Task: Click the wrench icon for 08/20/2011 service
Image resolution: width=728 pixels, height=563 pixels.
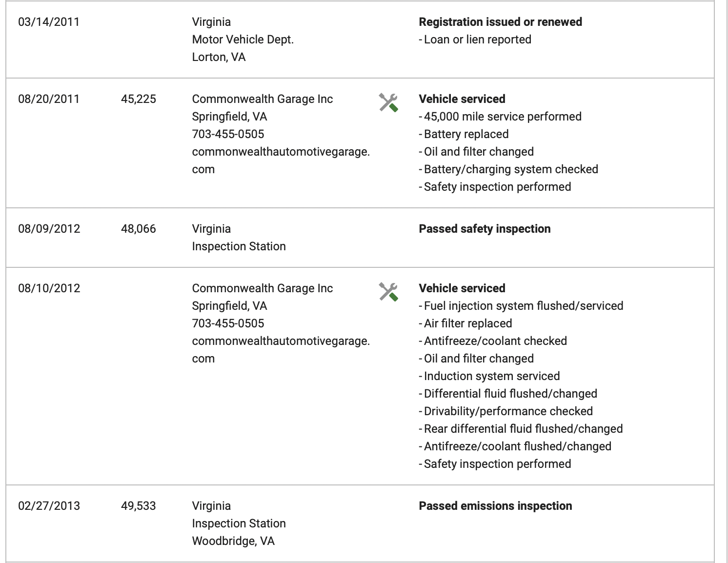Action: pyautogui.click(x=388, y=102)
